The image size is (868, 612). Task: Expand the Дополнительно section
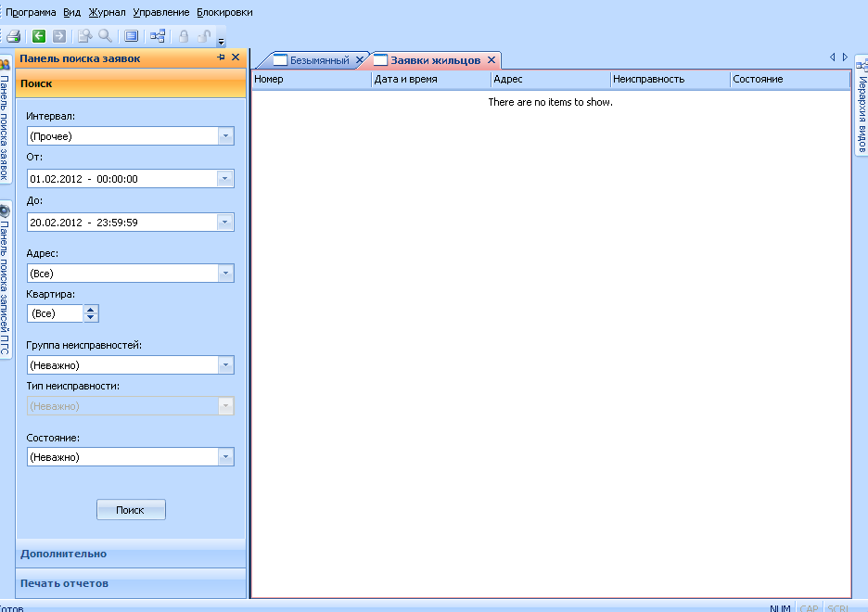coord(64,554)
